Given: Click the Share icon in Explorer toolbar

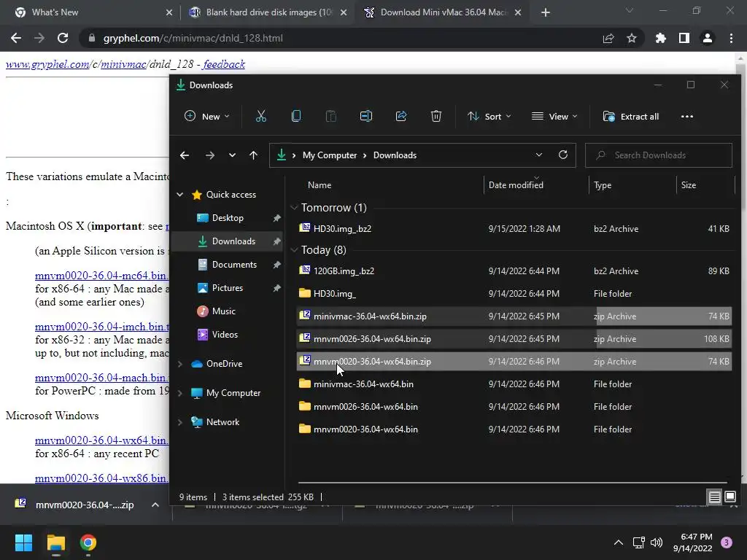Looking at the screenshot, I should pyautogui.click(x=401, y=116).
